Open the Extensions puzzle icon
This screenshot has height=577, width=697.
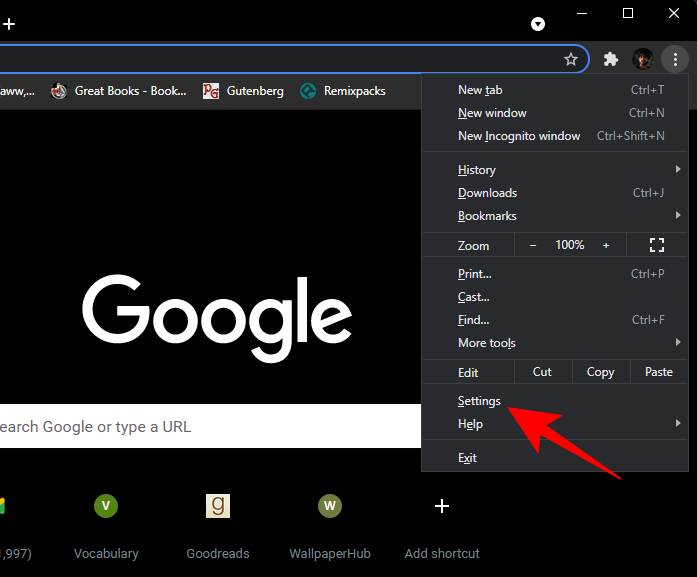tap(611, 59)
